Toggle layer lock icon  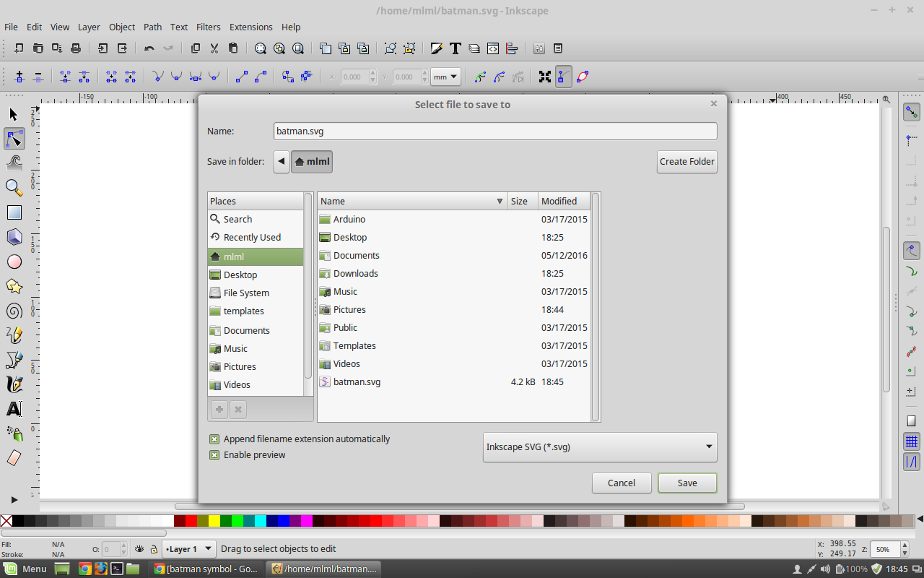[153, 549]
